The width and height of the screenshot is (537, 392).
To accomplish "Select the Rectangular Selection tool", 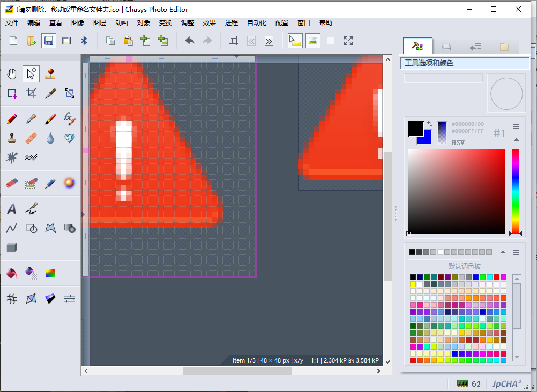I will 12,93.
